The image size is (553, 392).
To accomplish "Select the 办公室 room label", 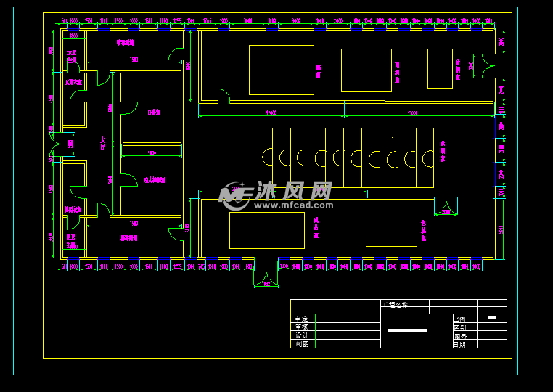I will tap(154, 113).
